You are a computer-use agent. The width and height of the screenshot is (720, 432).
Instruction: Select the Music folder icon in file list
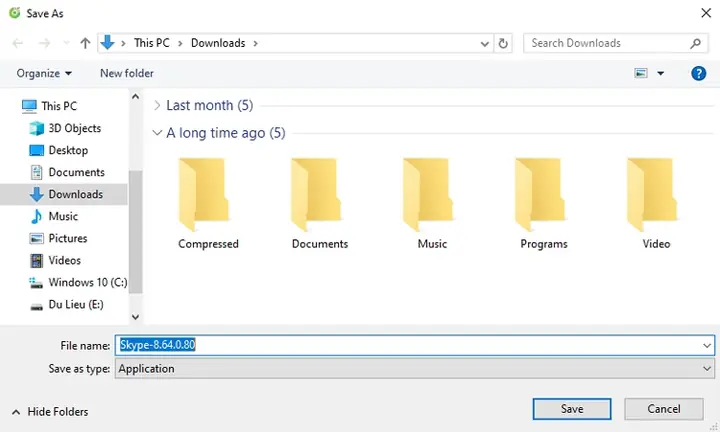(x=428, y=195)
